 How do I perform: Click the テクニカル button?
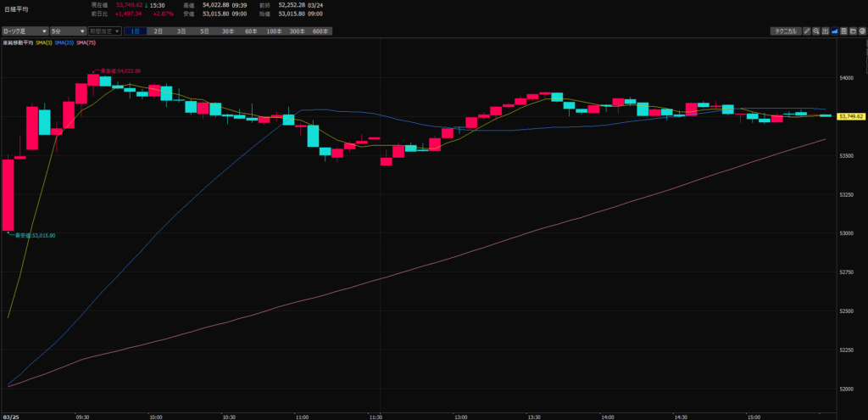pyautogui.click(x=783, y=31)
